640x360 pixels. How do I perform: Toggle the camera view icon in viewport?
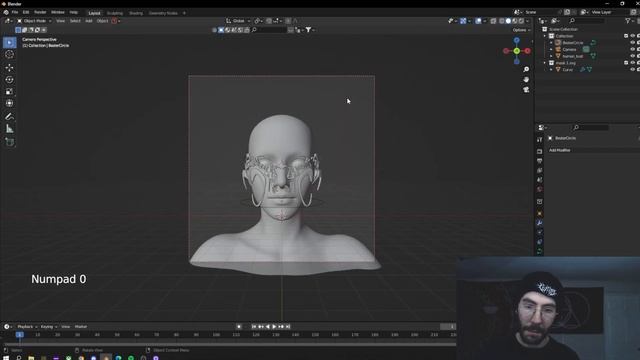pyautogui.click(x=526, y=89)
